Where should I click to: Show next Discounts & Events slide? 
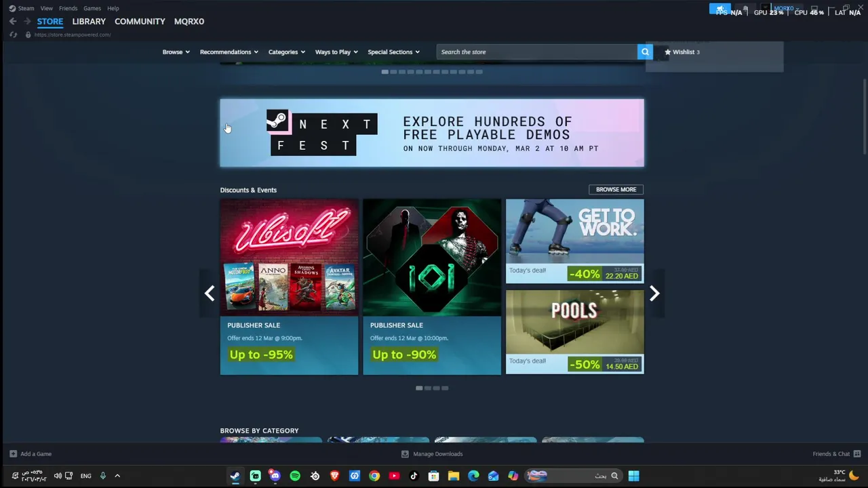(x=654, y=293)
